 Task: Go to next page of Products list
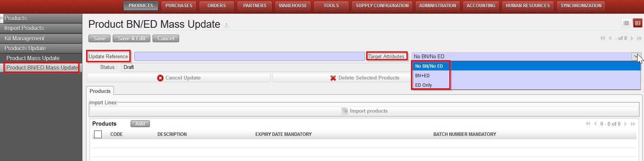click(625, 124)
